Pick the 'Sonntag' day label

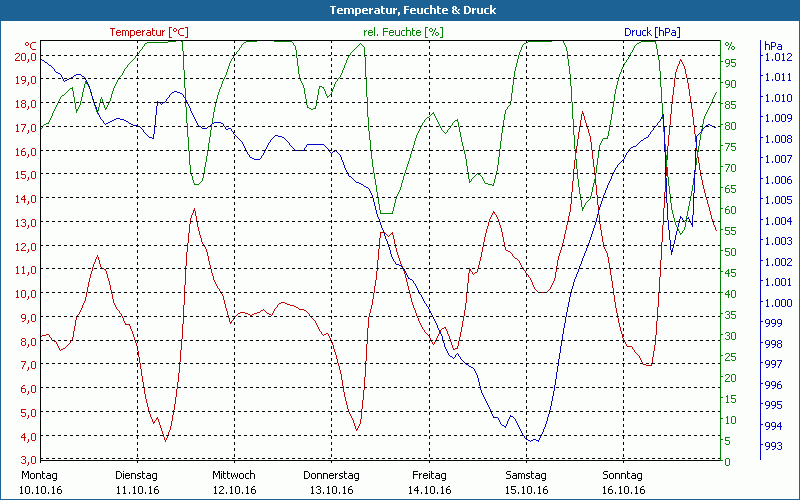[x=622, y=475]
